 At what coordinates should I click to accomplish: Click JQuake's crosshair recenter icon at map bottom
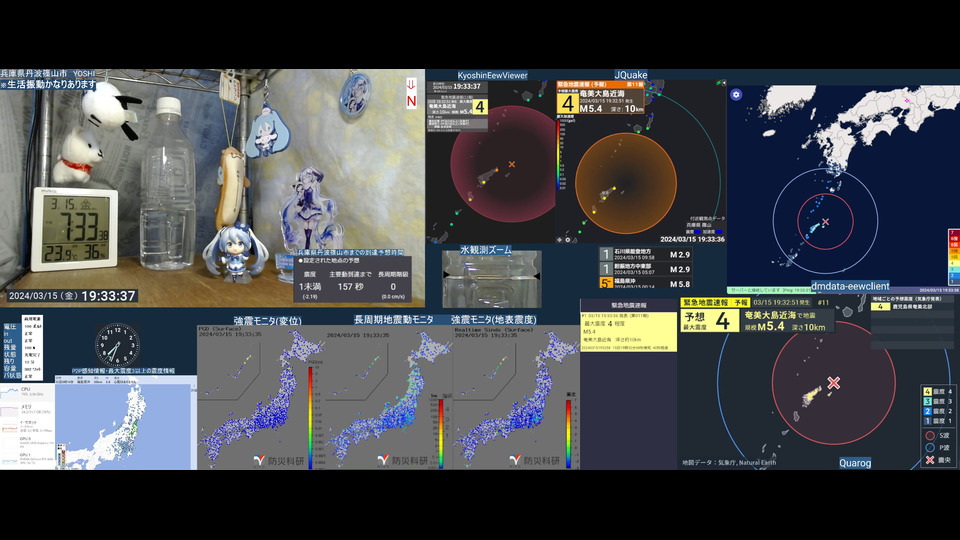click(x=560, y=240)
